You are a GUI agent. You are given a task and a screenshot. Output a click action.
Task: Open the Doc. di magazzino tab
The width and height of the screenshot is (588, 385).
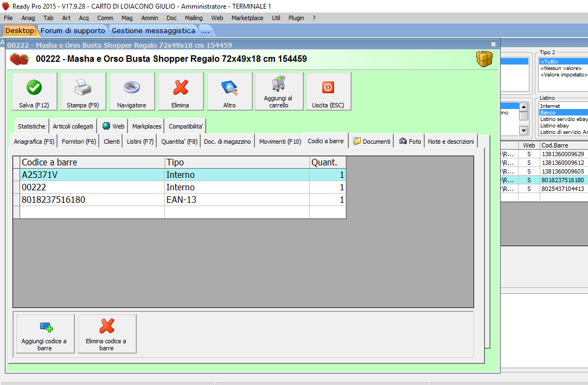227,142
